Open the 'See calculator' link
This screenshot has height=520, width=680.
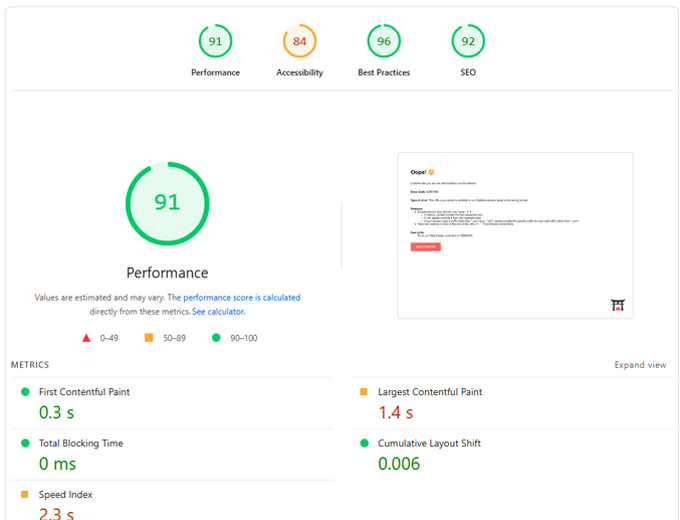point(218,311)
